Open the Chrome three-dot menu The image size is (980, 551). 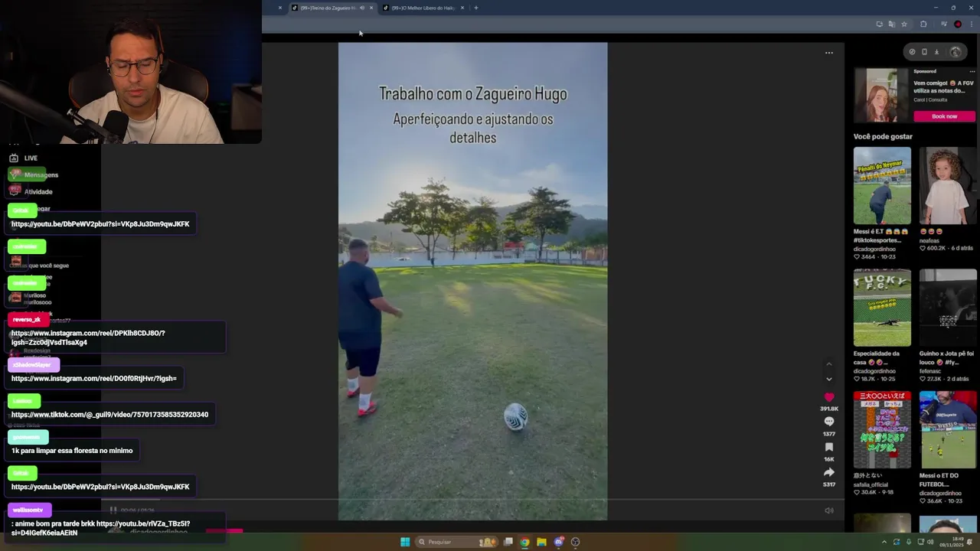click(972, 24)
